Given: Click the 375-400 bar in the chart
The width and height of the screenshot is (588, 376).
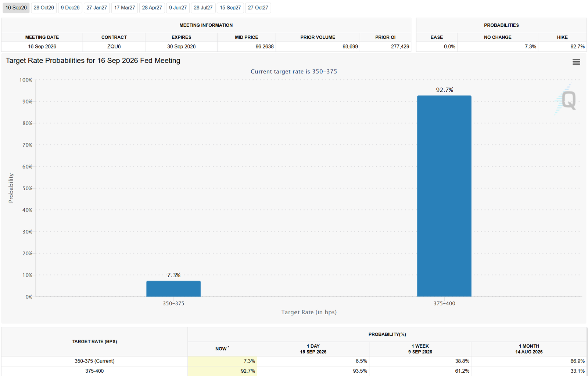Looking at the screenshot, I should pos(444,196).
